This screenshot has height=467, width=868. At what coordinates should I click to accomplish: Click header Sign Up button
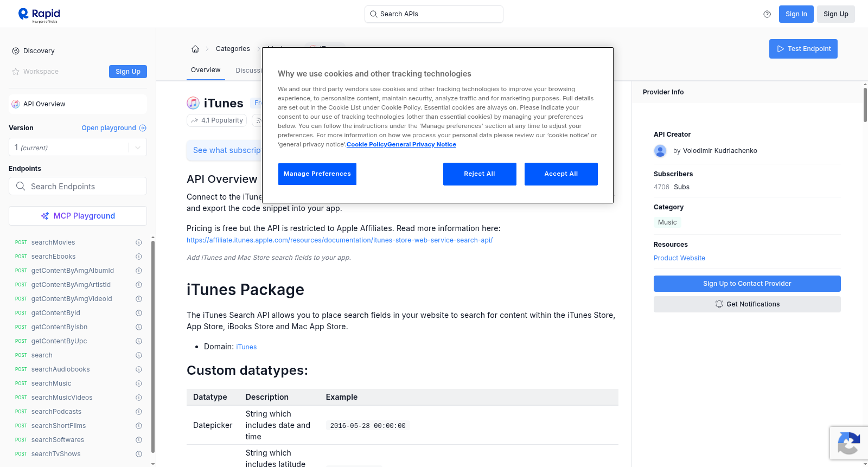(x=836, y=14)
